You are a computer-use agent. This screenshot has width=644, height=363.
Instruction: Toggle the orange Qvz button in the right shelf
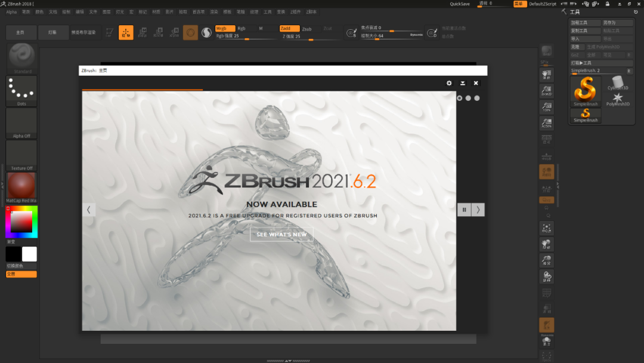click(547, 200)
